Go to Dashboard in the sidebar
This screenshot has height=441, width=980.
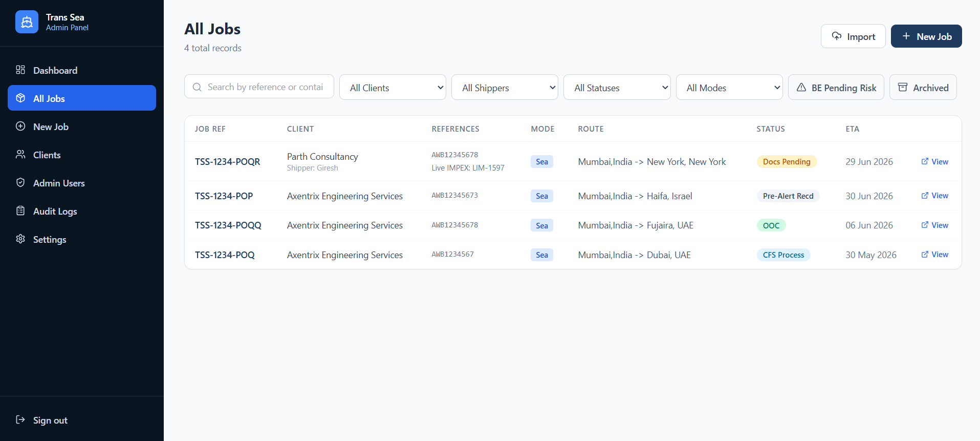(82, 70)
